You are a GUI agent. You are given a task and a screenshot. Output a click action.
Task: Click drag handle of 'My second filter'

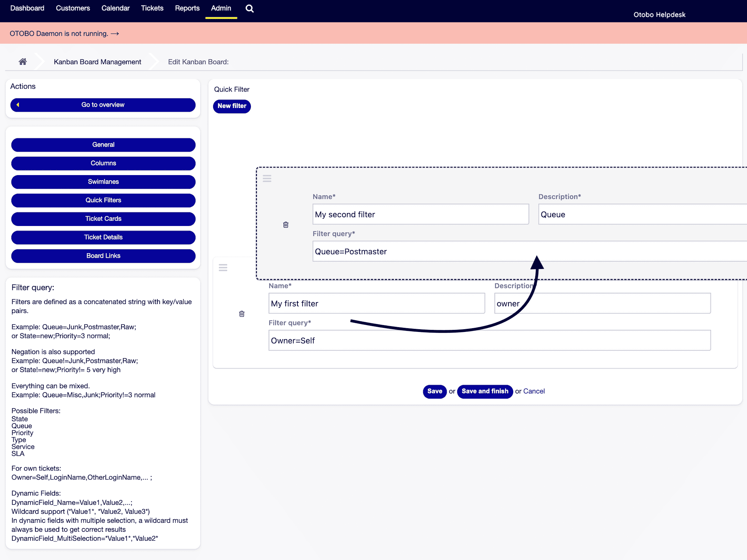pyautogui.click(x=267, y=178)
